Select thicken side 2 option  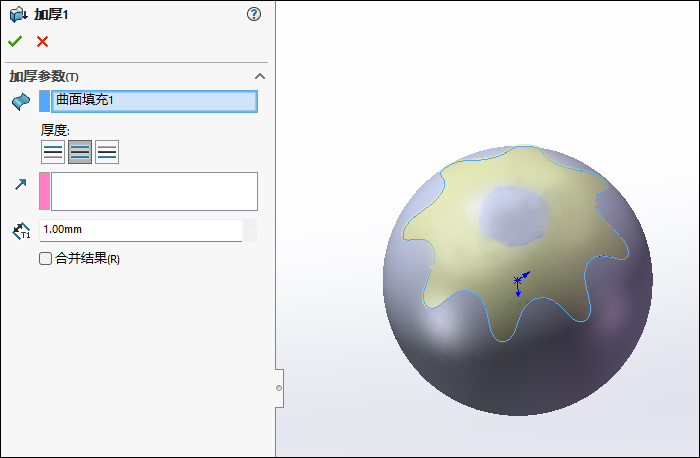(107, 152)
